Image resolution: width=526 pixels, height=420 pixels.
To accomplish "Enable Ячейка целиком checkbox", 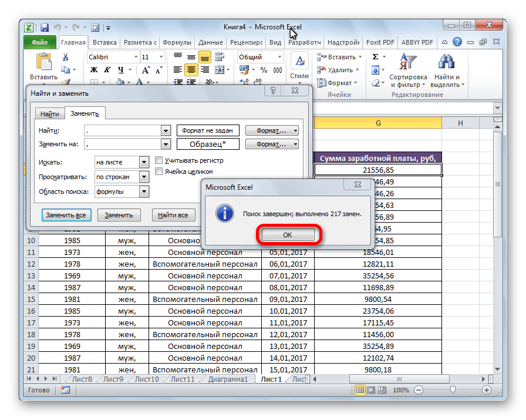I will click(x=159, y=171).
